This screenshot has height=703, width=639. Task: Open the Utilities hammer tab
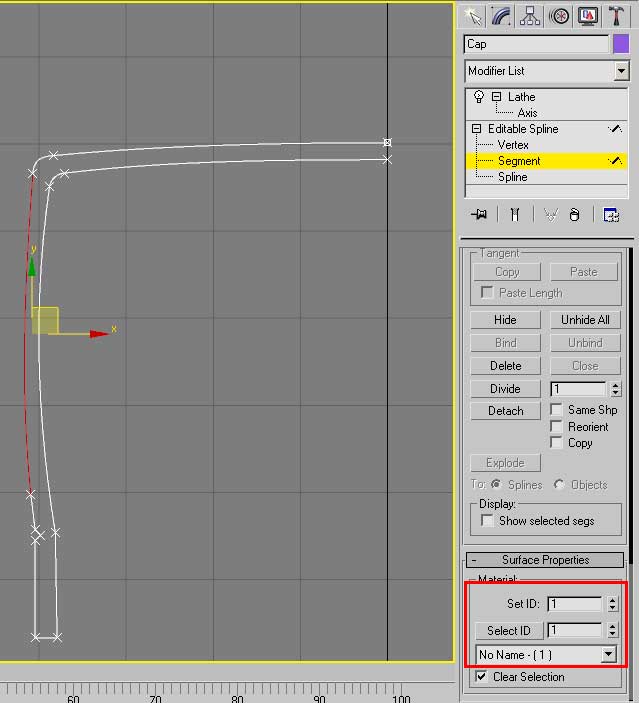coord(616,15)
